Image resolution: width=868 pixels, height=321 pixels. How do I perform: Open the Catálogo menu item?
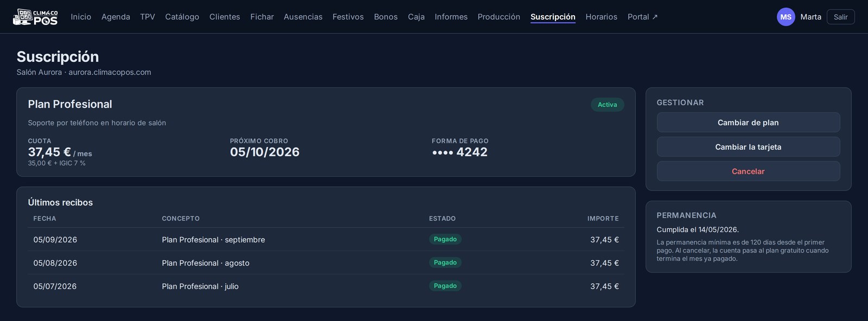point(182,17)
